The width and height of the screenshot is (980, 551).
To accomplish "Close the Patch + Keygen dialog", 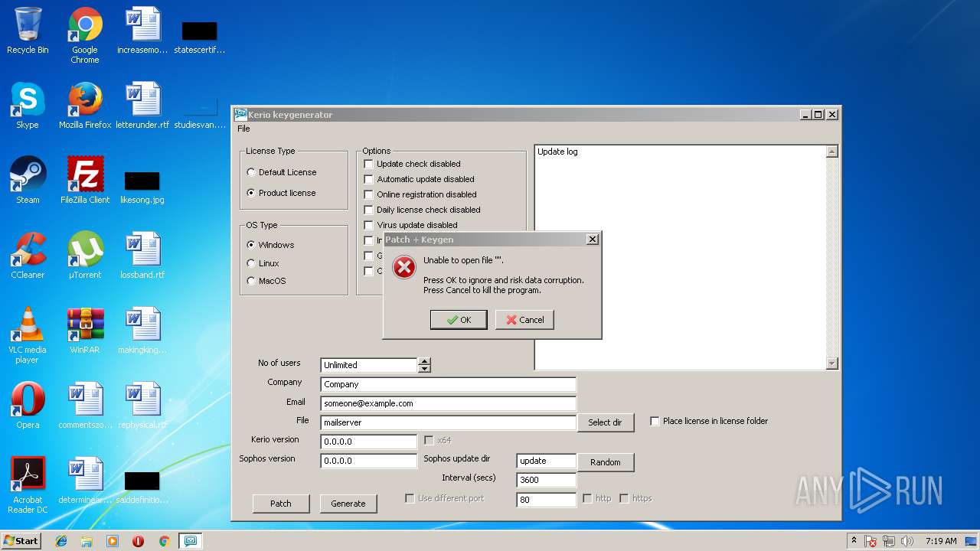I will click(592, 240).
